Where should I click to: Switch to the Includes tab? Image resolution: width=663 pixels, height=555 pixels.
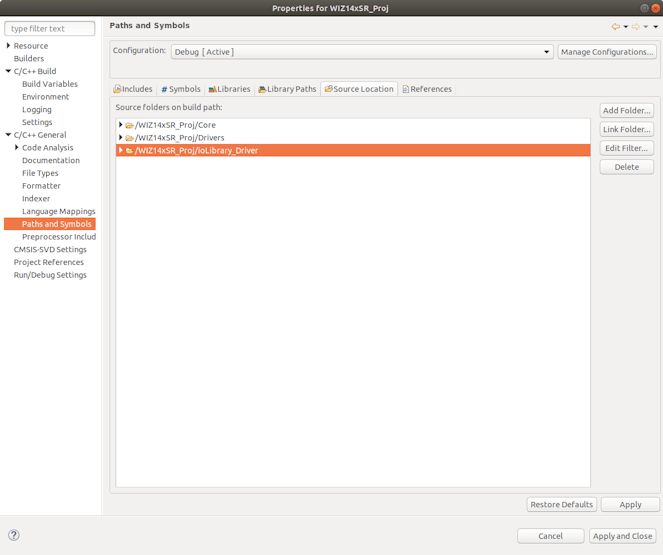tap(133, 89)
